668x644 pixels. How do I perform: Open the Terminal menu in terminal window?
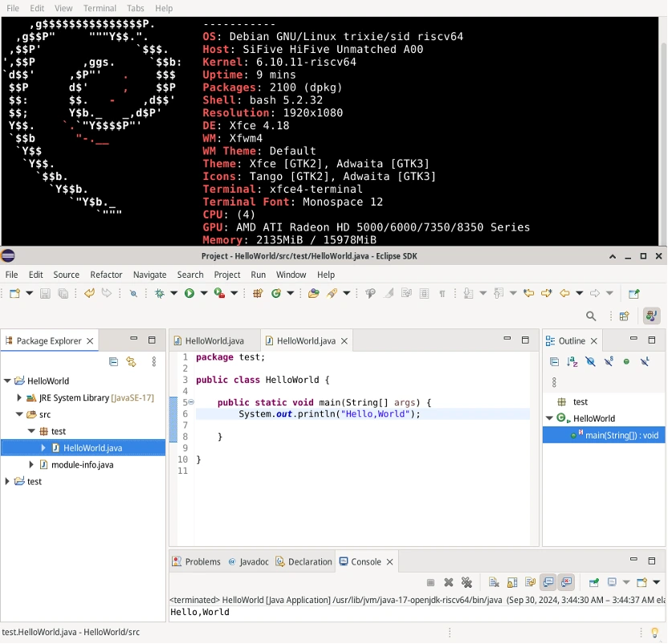tap(100, 8)
